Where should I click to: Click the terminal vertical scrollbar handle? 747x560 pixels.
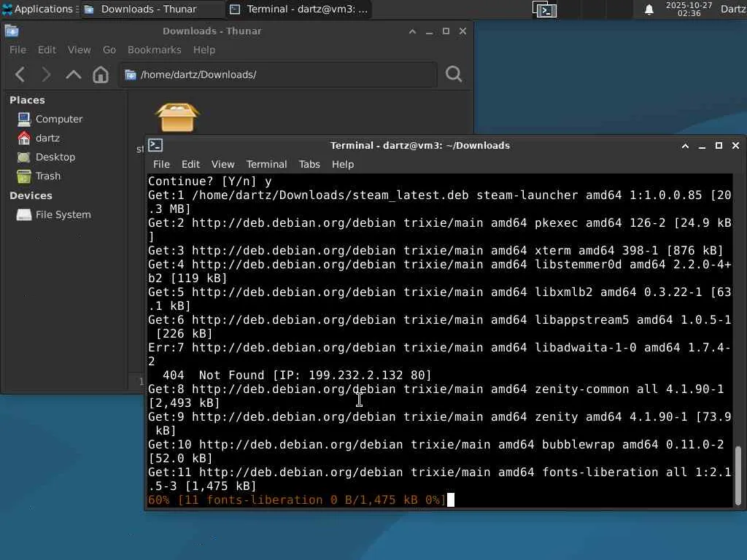pos(738,475)
